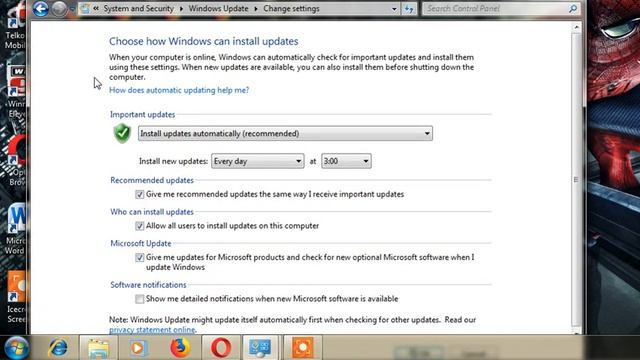
Task: Open Windows Media Player in taskbar
Action: point(138,348)
